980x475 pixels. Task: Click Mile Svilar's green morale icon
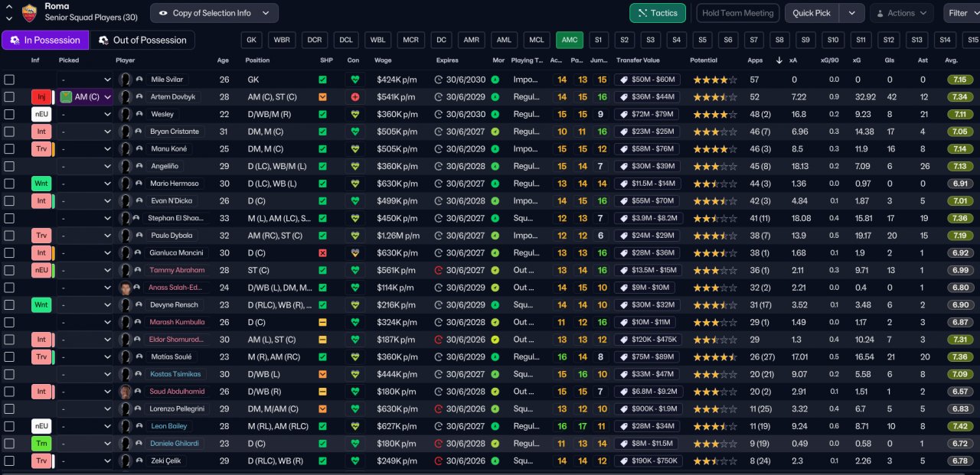point(495,80)
